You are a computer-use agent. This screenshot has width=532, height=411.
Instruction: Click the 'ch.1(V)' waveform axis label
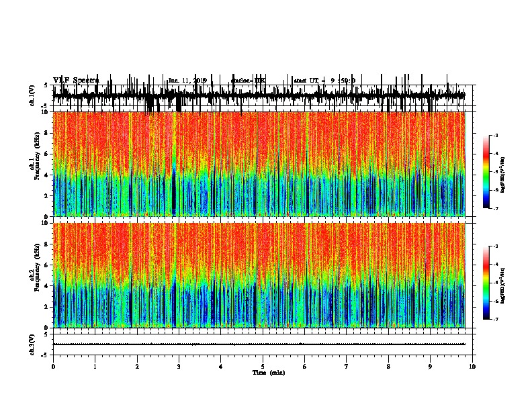pos(32,95)
